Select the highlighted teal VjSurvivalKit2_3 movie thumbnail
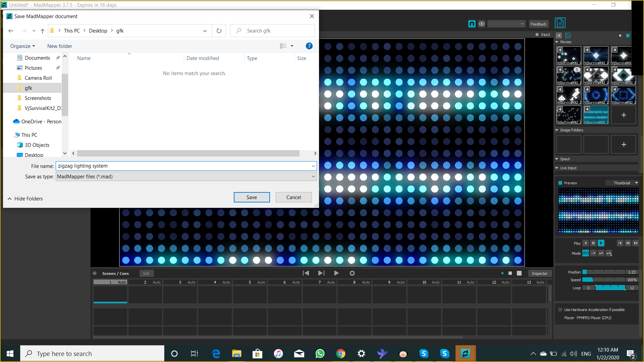The height and width of the screenshot is (362, 644). tap(596, 115)
